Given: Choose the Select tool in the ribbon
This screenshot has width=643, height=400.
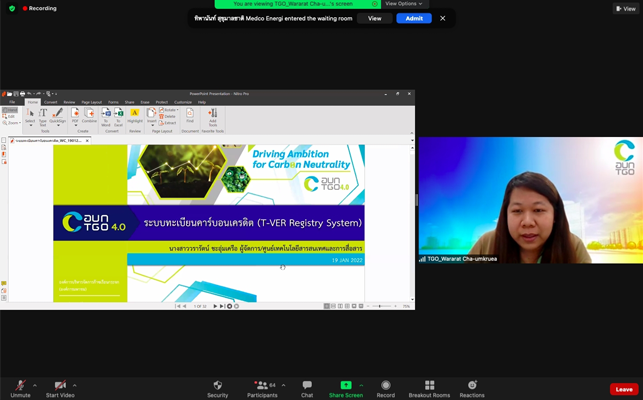Looking at the screenshot, I should (x=30, y=117).
